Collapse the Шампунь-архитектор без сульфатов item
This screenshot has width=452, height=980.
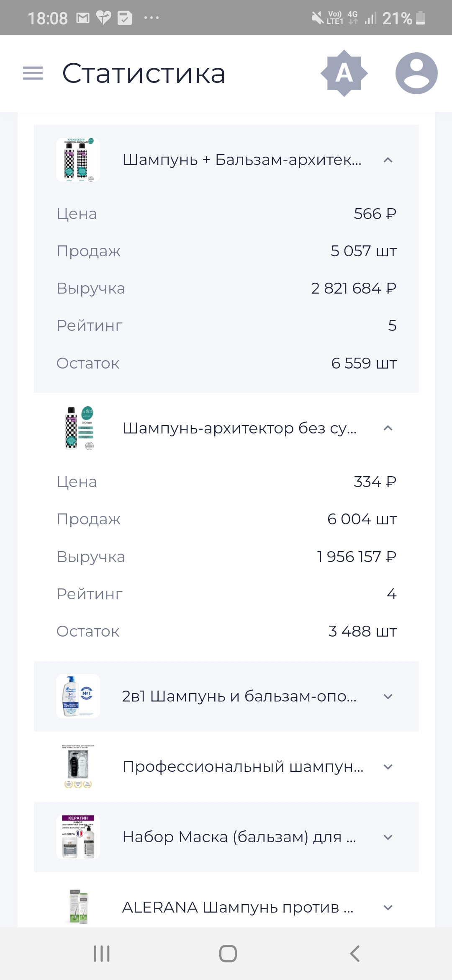pyautogui.click(x=388, y=428)
